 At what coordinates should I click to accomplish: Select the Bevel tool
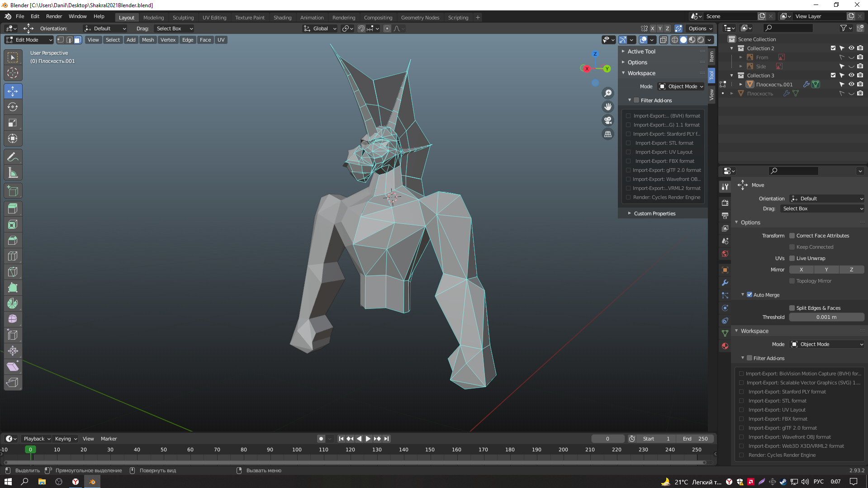pyautogui.click(x=13, y=241)
